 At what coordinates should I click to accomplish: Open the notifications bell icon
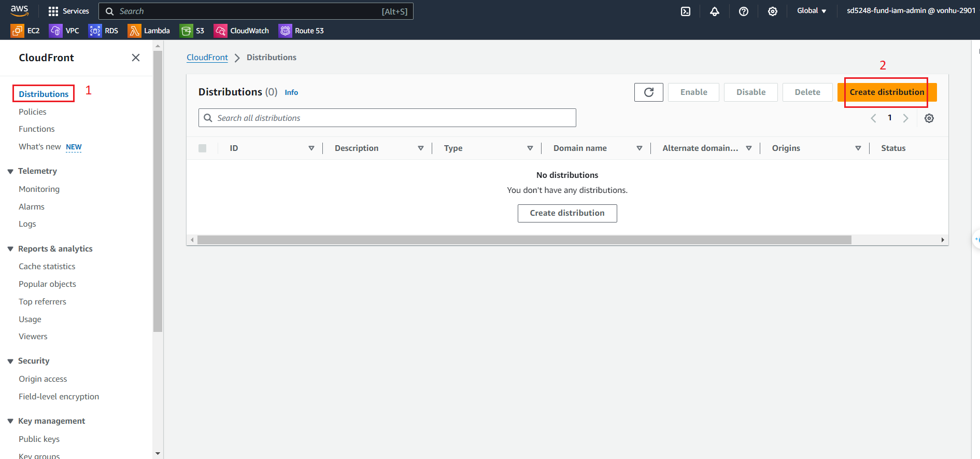click(714, 11)
